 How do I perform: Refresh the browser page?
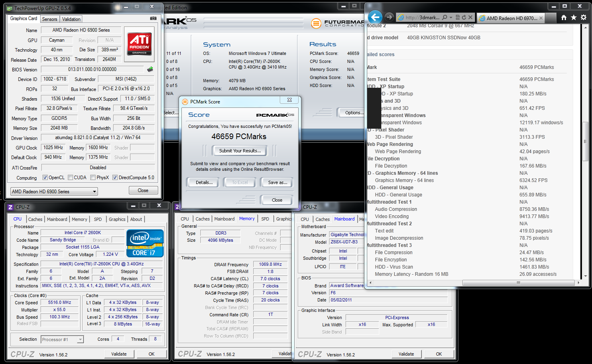[x=464, y=18]
